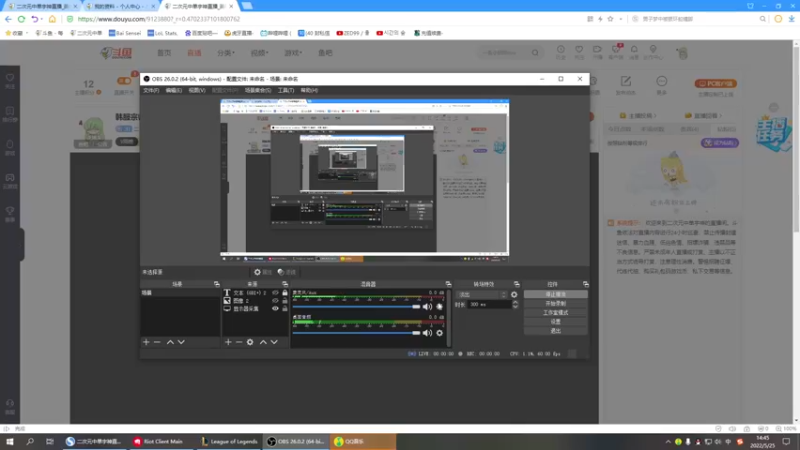
Task: Remove the selected scene with minus icon
Action: click(157, 342)
